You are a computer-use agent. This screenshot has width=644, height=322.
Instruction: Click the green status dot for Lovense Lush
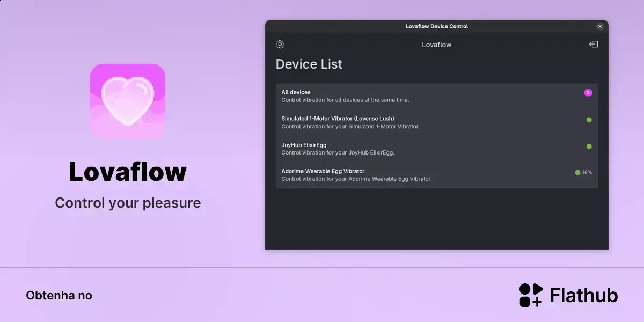[589, 120]
